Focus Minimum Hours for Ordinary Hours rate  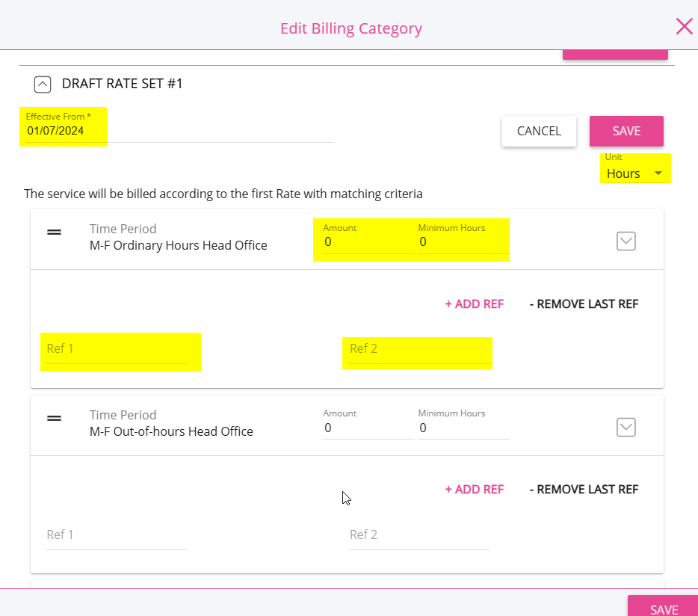coord(463,242)
